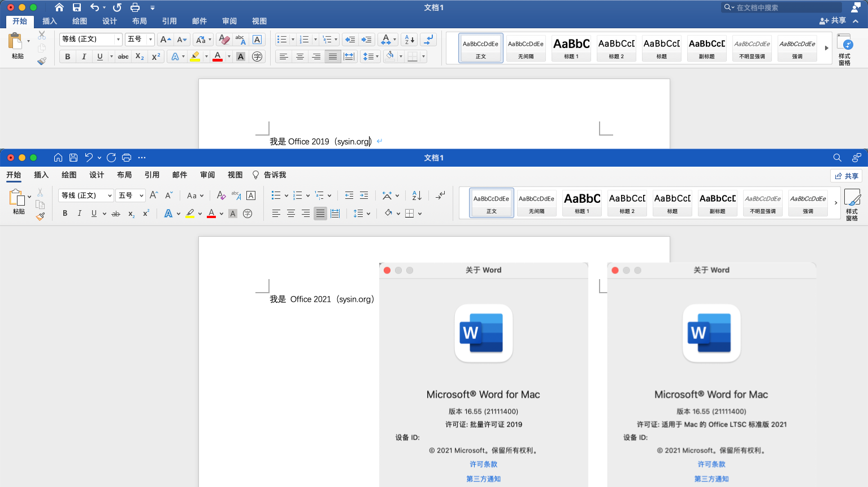This screenshot has height=487, width=868.
Task: Click 共享 button in Word 2021 window
Action: coord(846,176)
